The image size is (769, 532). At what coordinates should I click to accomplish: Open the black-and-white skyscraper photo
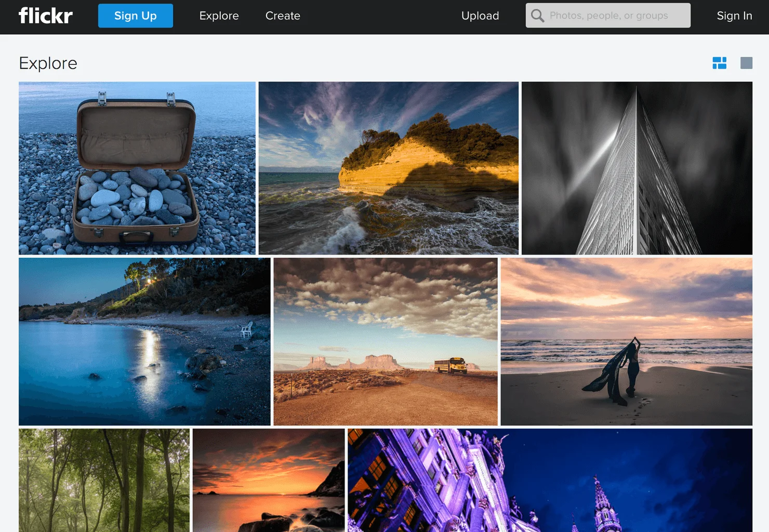coord(637,167)
